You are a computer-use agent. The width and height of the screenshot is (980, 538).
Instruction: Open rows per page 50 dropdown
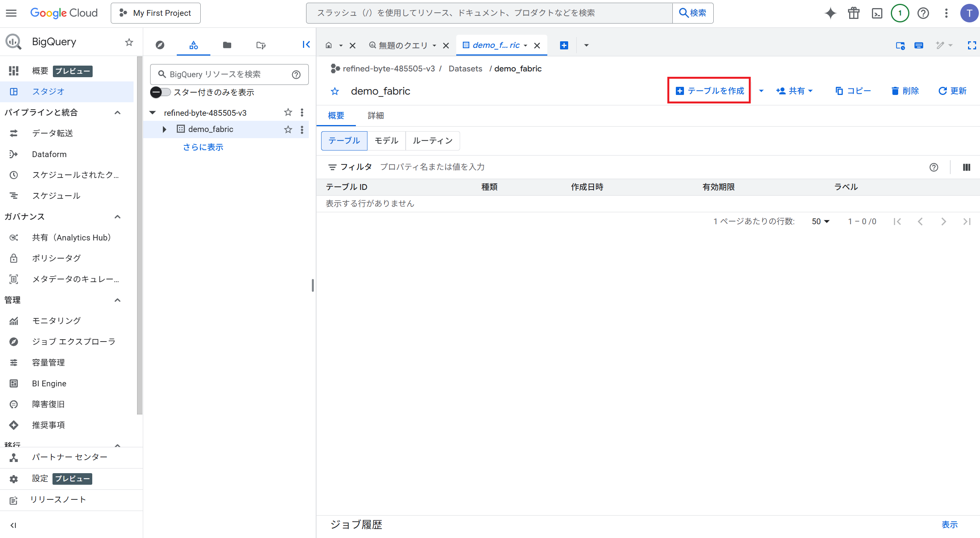point(821,222)
